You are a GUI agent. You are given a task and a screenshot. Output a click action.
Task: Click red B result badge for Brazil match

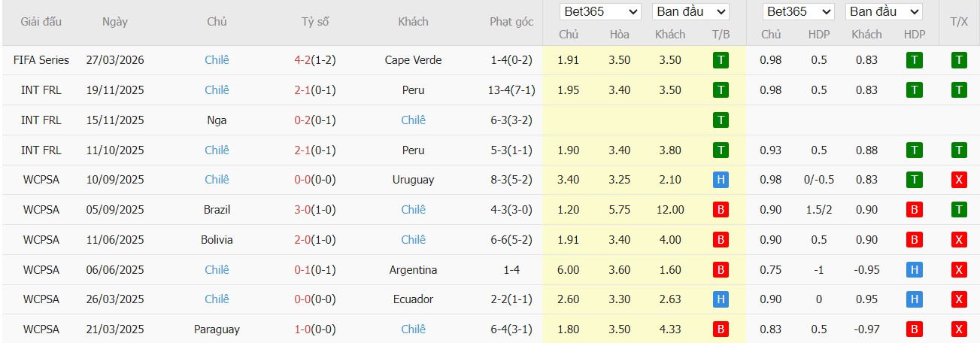coord(721,210)
